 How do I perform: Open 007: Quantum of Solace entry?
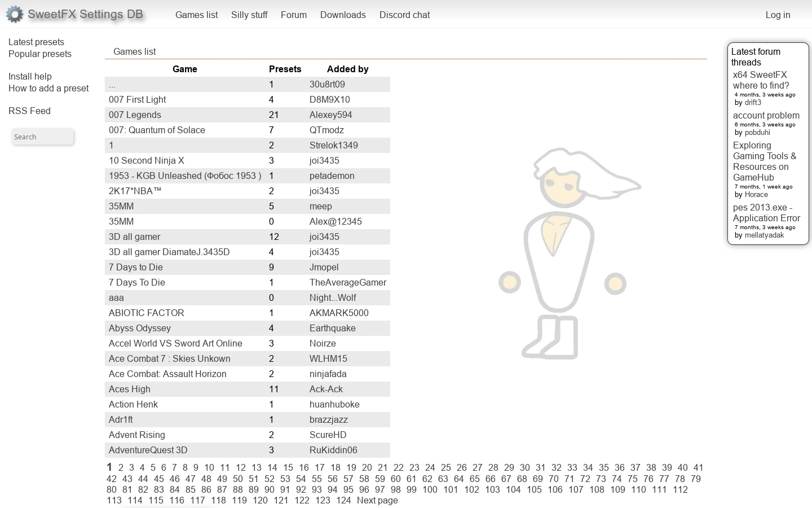coord(157,130)
